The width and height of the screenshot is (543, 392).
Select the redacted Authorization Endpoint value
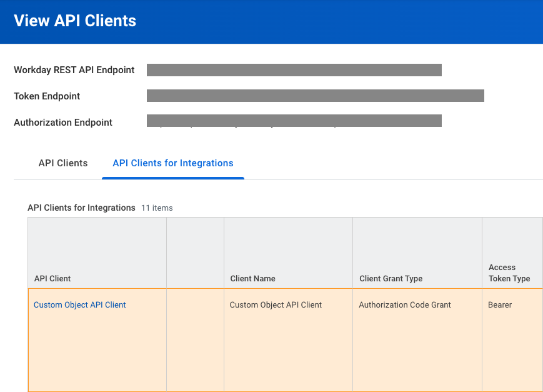click(x=294, y=121)
